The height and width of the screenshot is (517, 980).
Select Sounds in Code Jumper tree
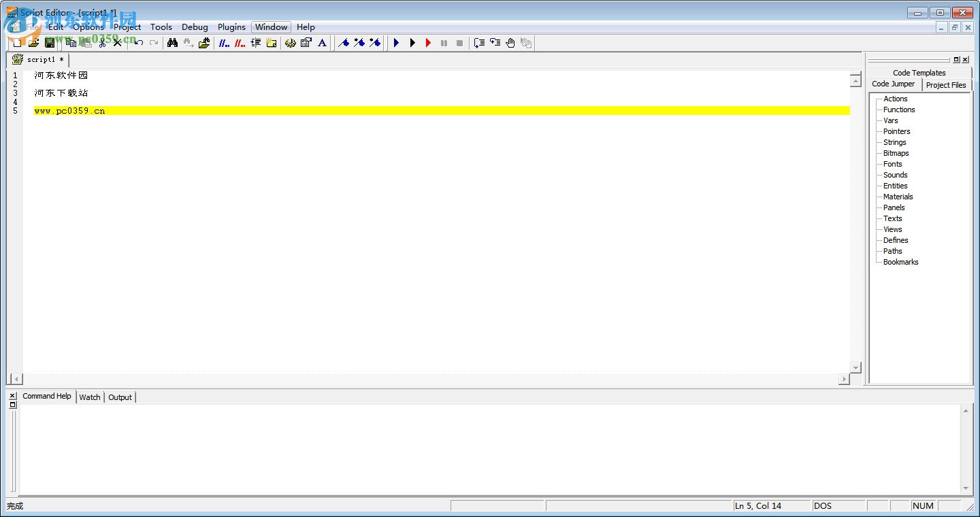click(x=896, y=175)
